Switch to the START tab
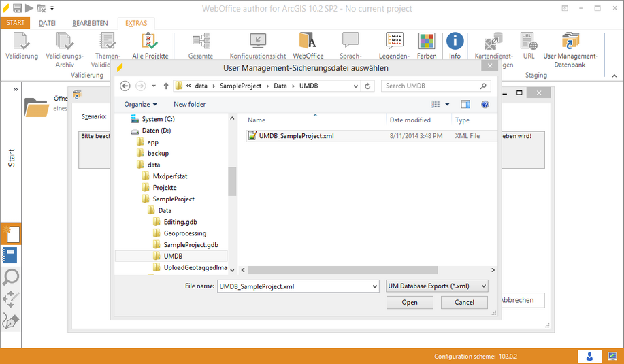The image size is (624, 364). tap(15, 23)
